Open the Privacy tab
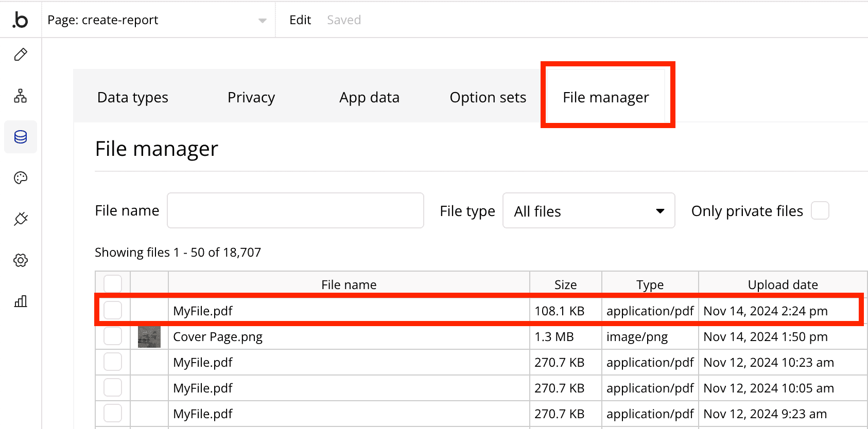Viewport: 868px width, 429px height. click(251, 97)
